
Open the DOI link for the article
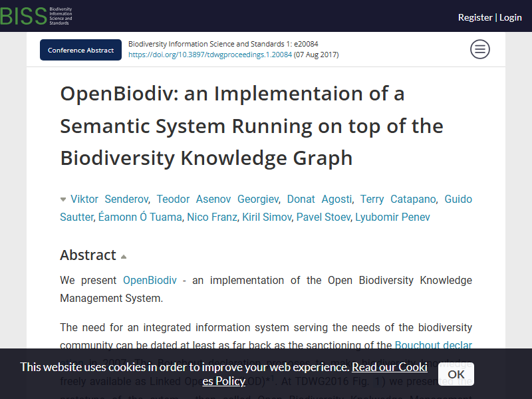pyautogui.click(x=210, y=55)
